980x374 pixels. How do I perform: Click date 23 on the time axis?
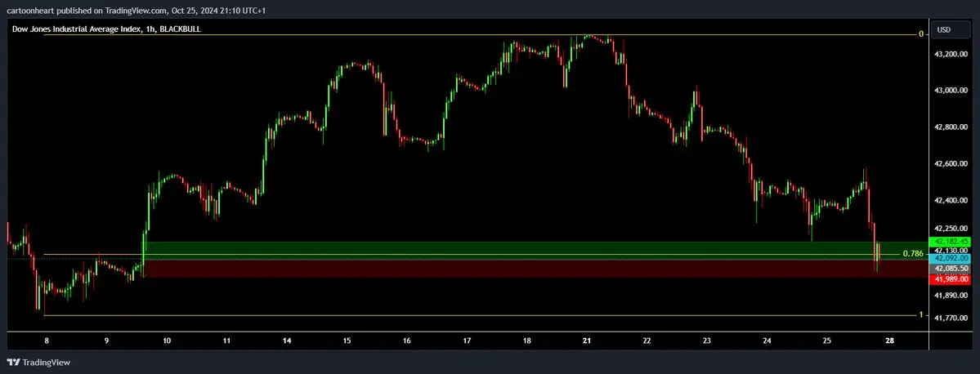coord(707,341)
